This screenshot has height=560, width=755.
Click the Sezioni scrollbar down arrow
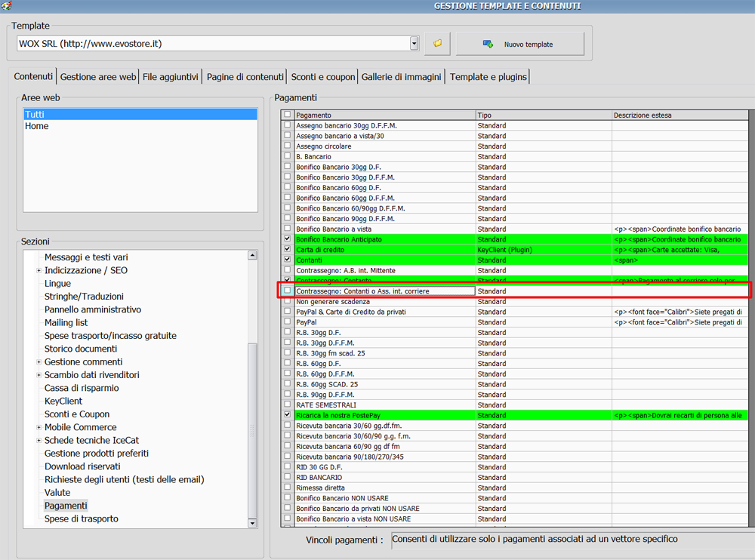click(x=252, y=524)
